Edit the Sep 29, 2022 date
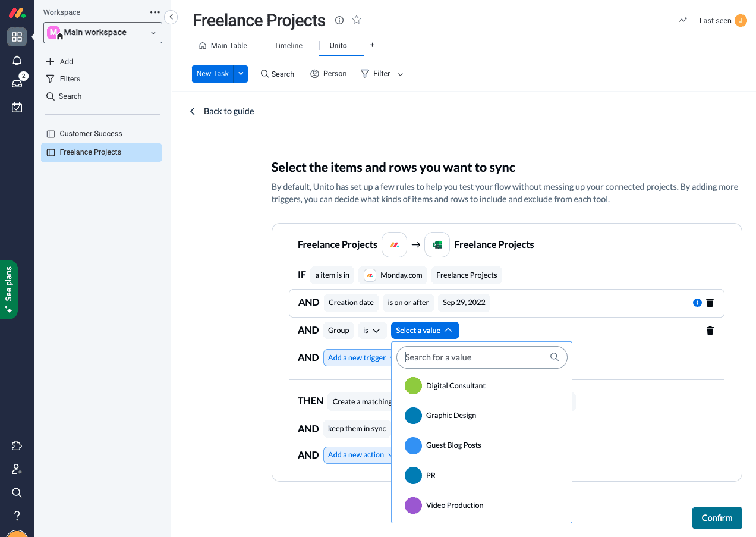Screen dimensions: 756x537 point(464,303)
